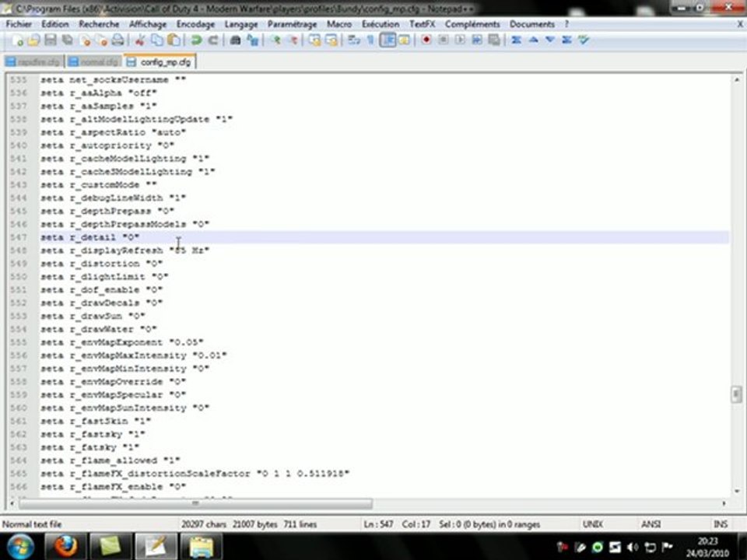747x560 pixels.
Task: Toggle synchronize vertical scrolling
Action: [x=314, y=40]
